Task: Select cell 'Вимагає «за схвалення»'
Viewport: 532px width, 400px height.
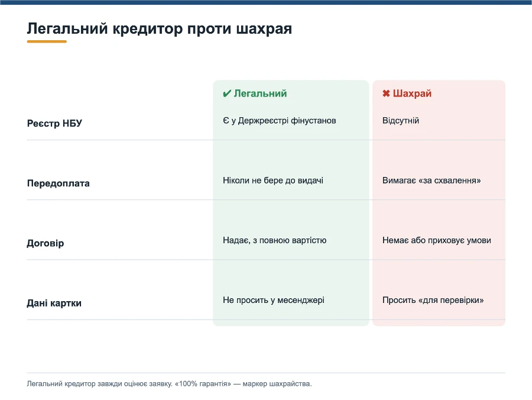Action: coord(432,180)
